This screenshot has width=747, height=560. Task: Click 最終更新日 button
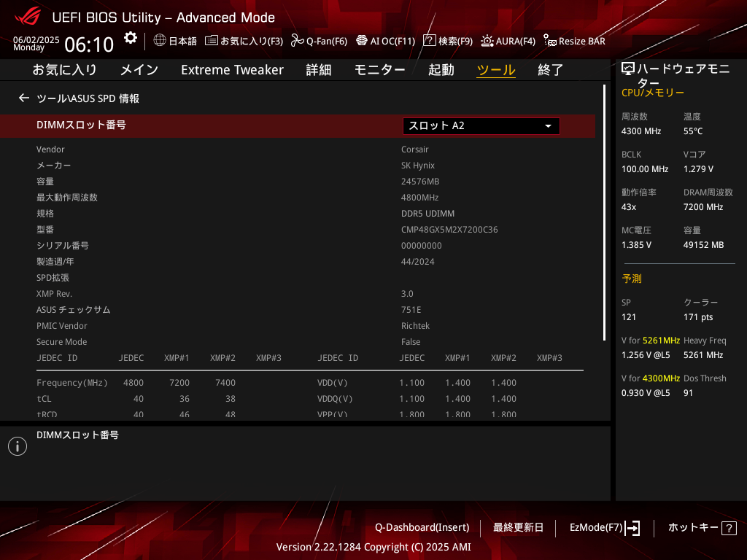tap(518, 528)
